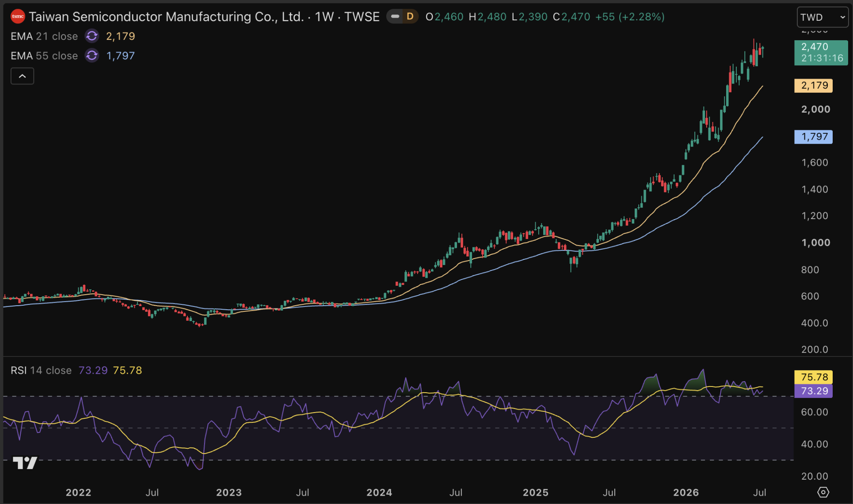Viewport: 853px width, 504px height.
Task: Click the 2023 label on time axis
Action: pos(229,492)
